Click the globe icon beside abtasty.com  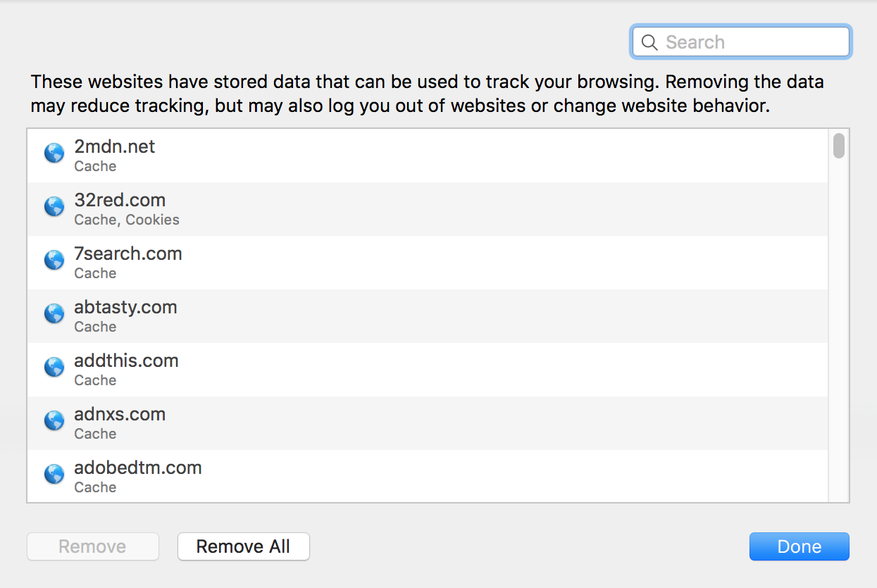pos(54,313)
